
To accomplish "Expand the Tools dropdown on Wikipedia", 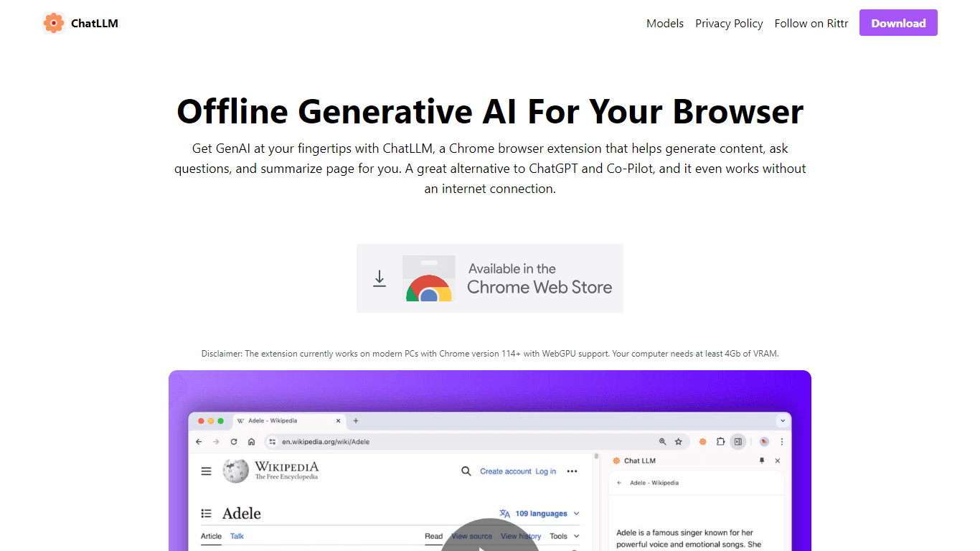I will tap(564, 536).
